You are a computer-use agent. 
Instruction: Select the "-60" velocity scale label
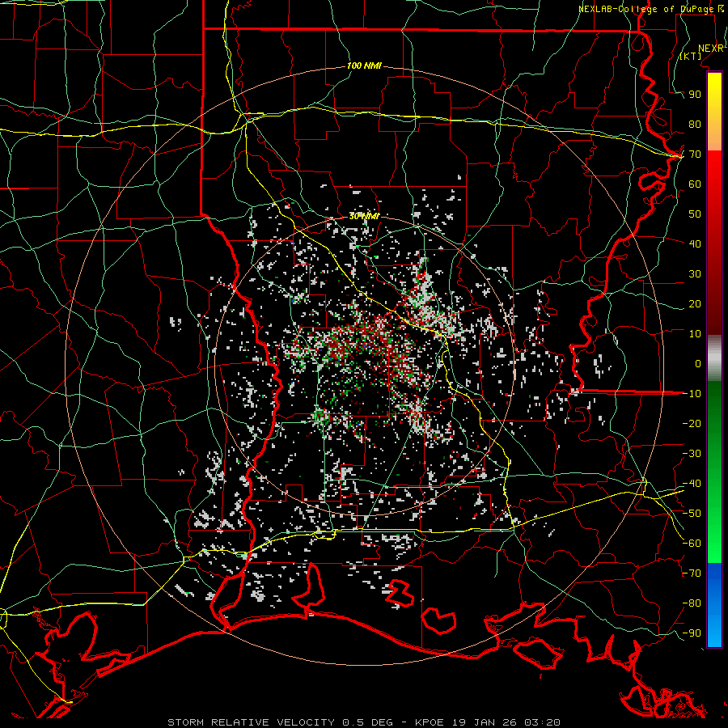coord(692,544)
